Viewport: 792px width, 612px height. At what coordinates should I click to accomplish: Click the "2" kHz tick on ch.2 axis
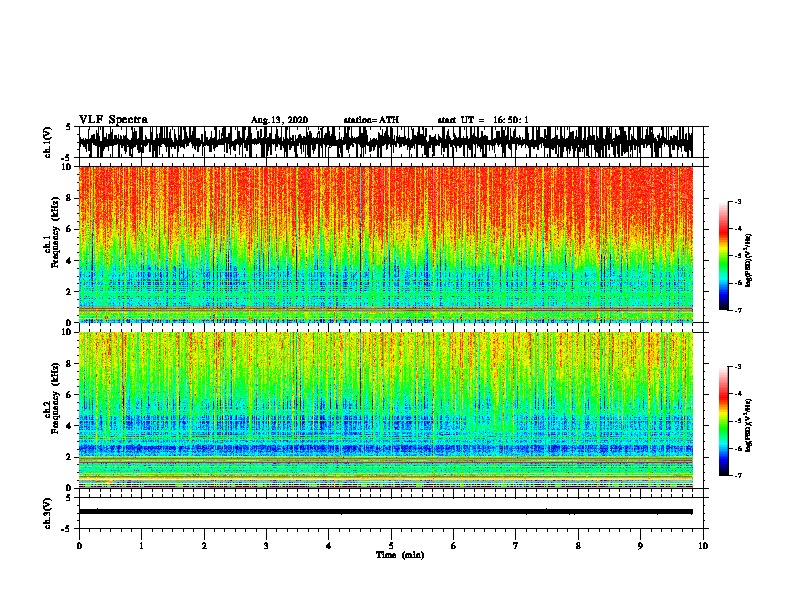[69, 457]
